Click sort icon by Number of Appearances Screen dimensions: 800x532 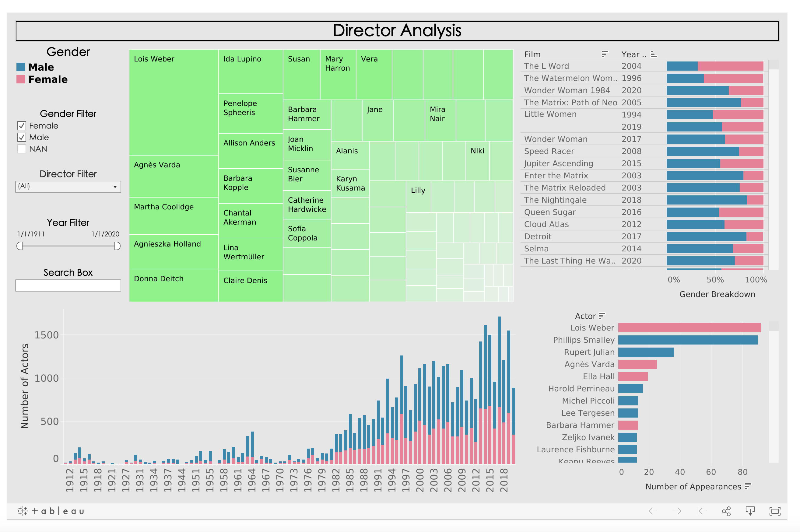[748, 487]
